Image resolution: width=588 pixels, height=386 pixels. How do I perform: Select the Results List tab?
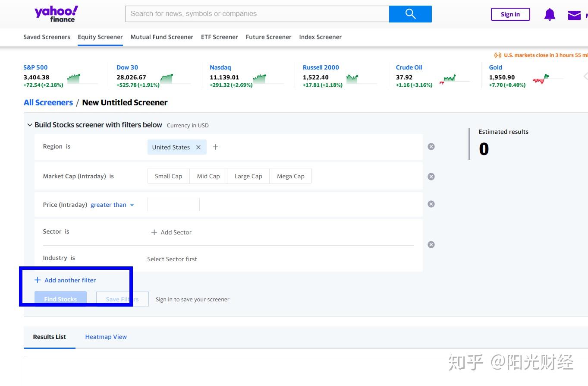[50, 337]
